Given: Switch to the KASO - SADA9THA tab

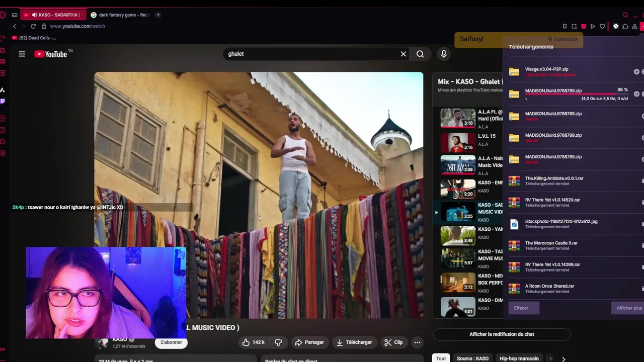Looking at the screenshot, I should (x=53, y=15).
